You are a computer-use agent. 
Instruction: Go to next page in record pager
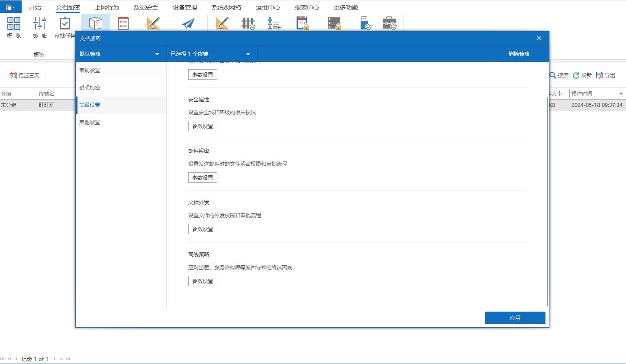[x=61, y=359]
